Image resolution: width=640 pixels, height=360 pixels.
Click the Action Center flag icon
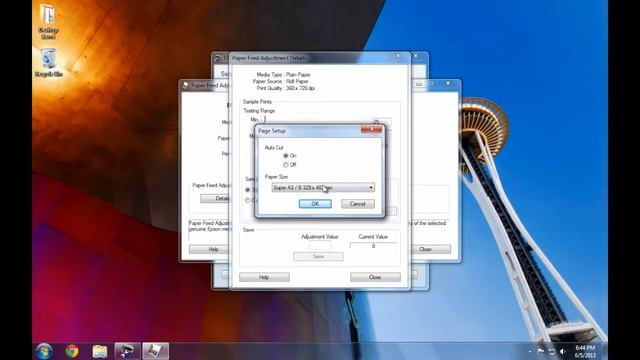(x=541, y=351)
